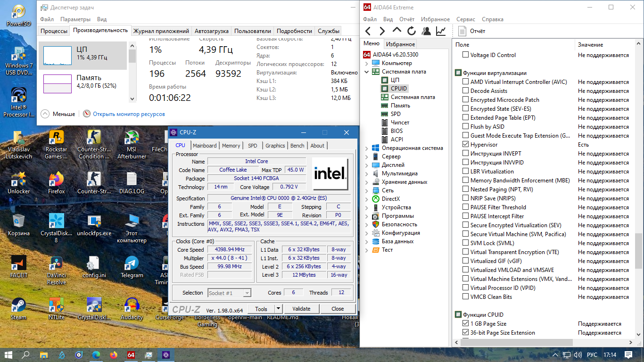Open the Bench tab in CPU-Z
The height and width of the screenshot is (362, 644).
pyautogui.click(x=297, y=146)
